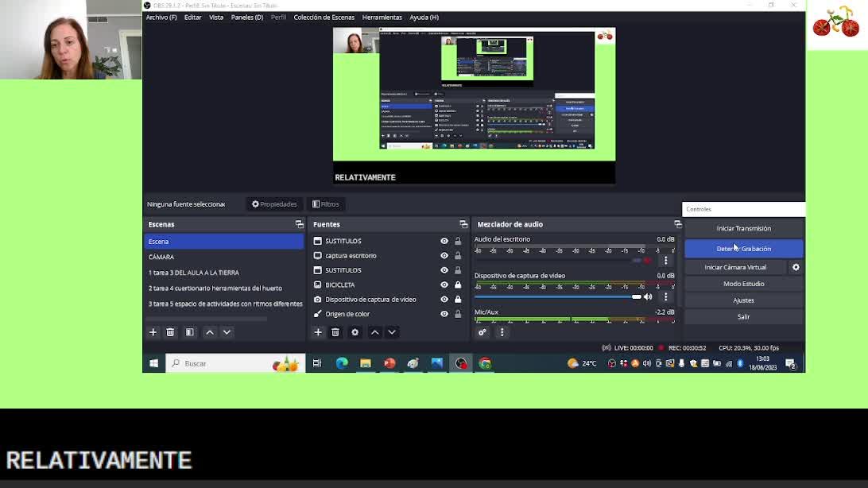Hide the captura escritorio source
The width and height of the screenshot is (868, 488).
(444, 256)
